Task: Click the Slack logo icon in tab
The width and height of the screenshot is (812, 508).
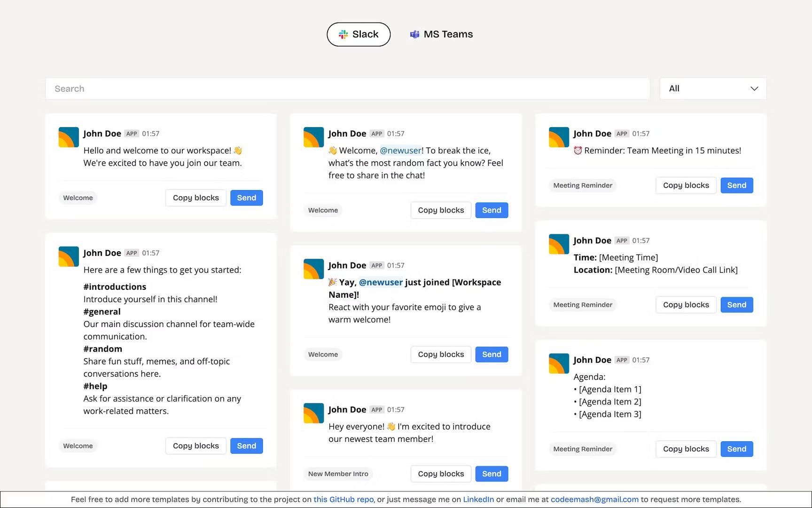Action: [344, 34]
